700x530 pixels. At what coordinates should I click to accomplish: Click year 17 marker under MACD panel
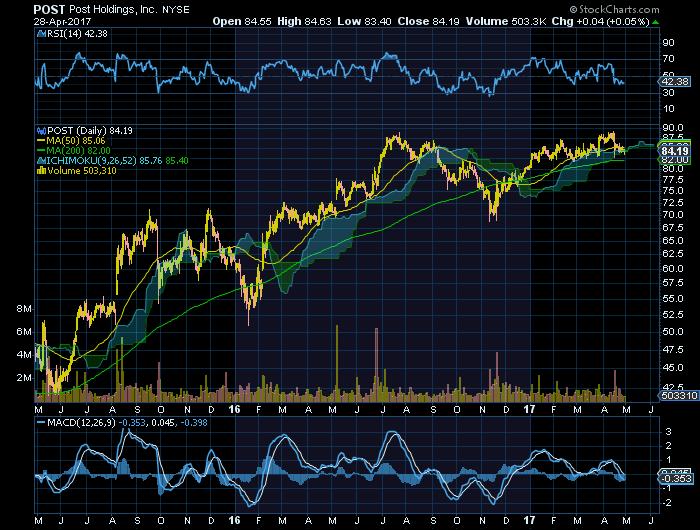pyautogui.click(x=529, y=521)
